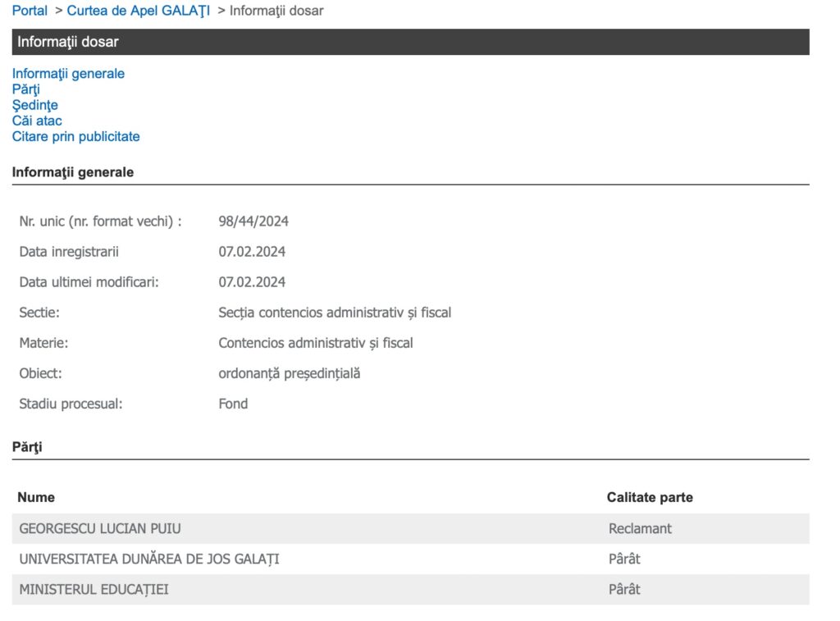This screenshot has height=621, width=840.
Task: Navigate to the Căi atac link
Action: click(x=37, y=121)
